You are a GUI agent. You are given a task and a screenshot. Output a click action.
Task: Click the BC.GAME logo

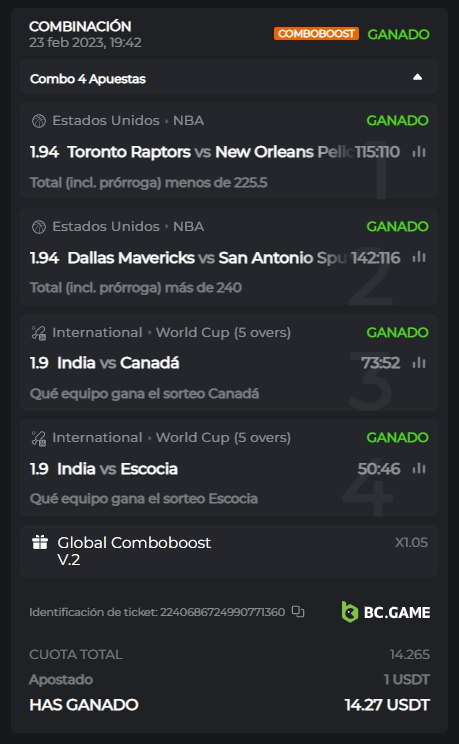(385, 612)
